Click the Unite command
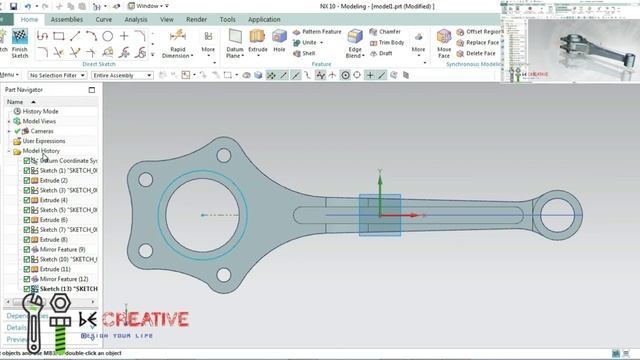Viewport: 640px width, 360px height. point(304,42)
